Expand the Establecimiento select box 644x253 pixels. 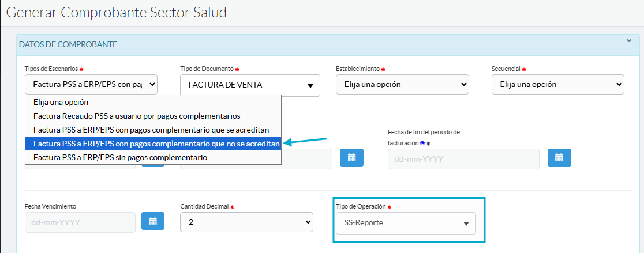[402, 84]
